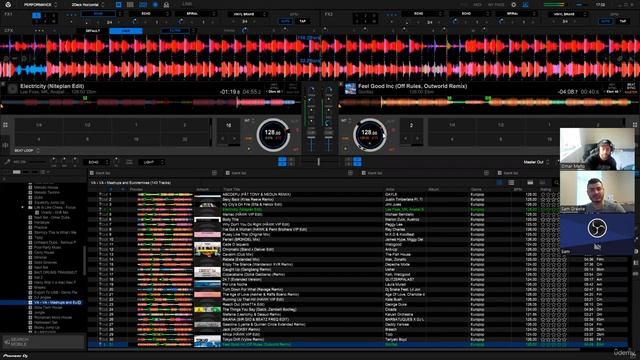Double deck 1 loop size arrow

click(234, 139)
